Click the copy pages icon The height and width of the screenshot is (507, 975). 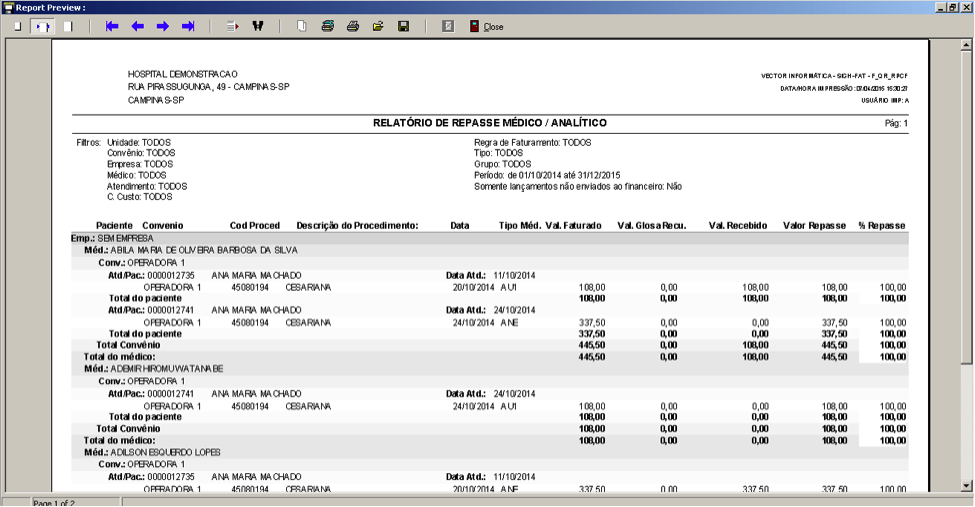click(302, 26)
